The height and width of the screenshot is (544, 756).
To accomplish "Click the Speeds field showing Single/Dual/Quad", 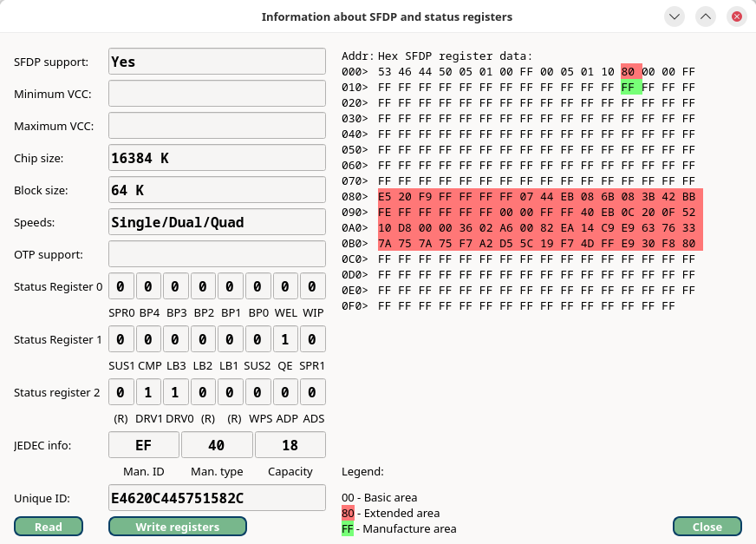I will 217,221.
